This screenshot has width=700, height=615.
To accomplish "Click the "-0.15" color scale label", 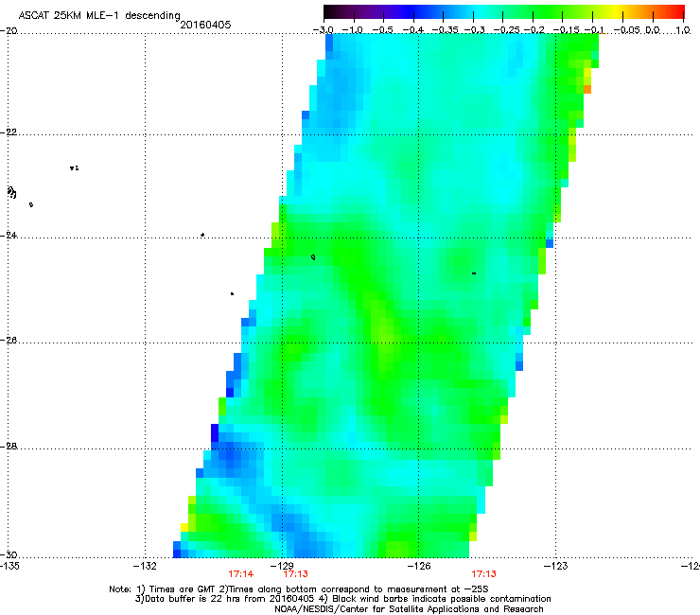I will 566,30.
